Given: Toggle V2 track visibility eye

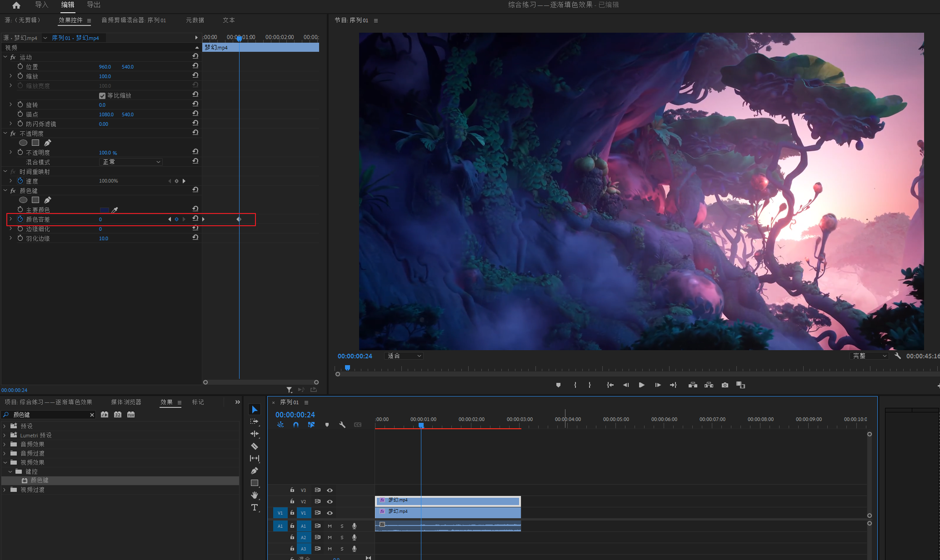Looking at the screenshot, I should click(x=330, y=501).
